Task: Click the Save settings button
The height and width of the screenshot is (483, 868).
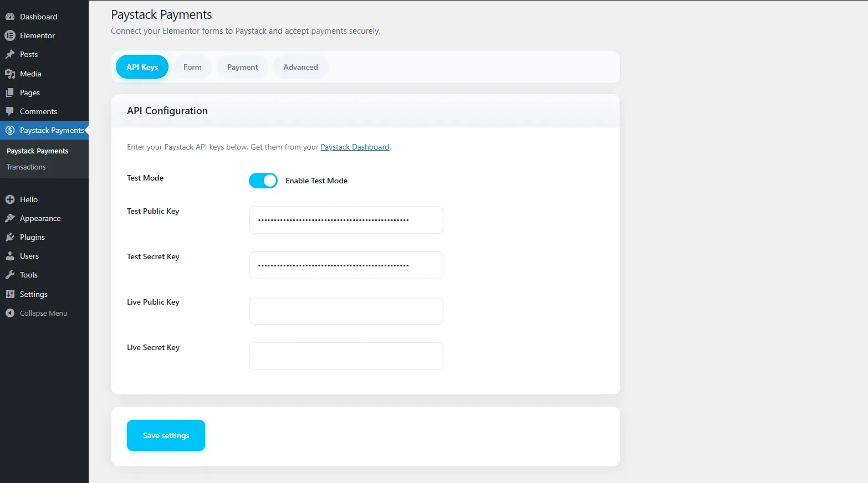Action: point(166,435)
